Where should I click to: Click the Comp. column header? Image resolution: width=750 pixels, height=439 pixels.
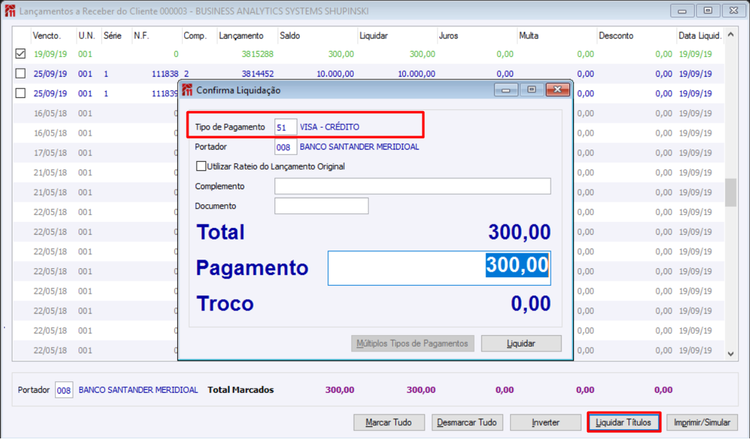tap(195, 36)
